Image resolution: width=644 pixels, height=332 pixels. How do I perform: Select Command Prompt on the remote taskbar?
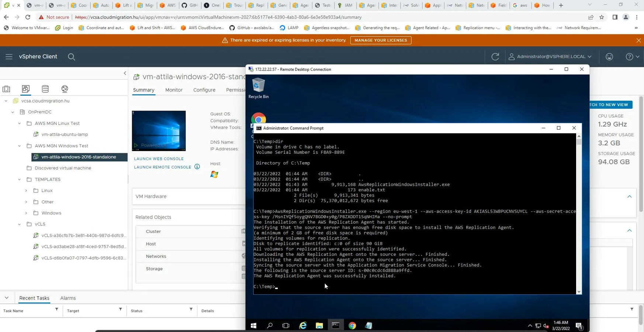(x=336, y=326)
